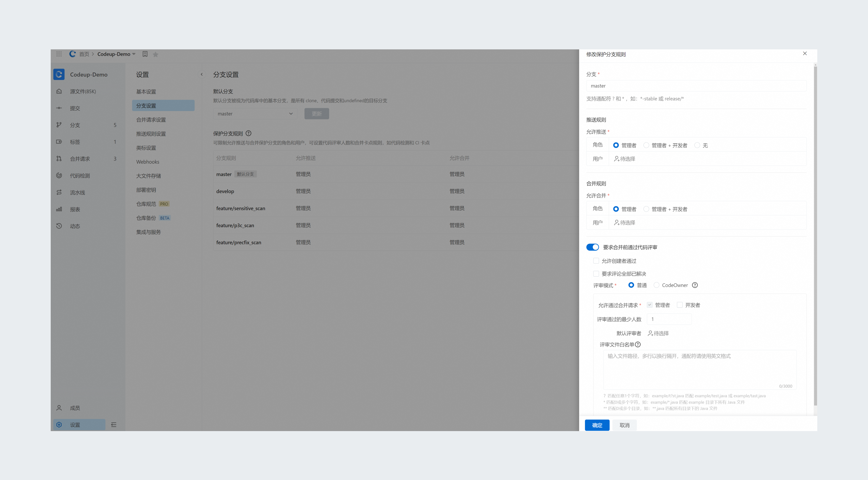Click feature/p3c_scan branch rule row
This screenshot has width=868, height=480.
396,225
